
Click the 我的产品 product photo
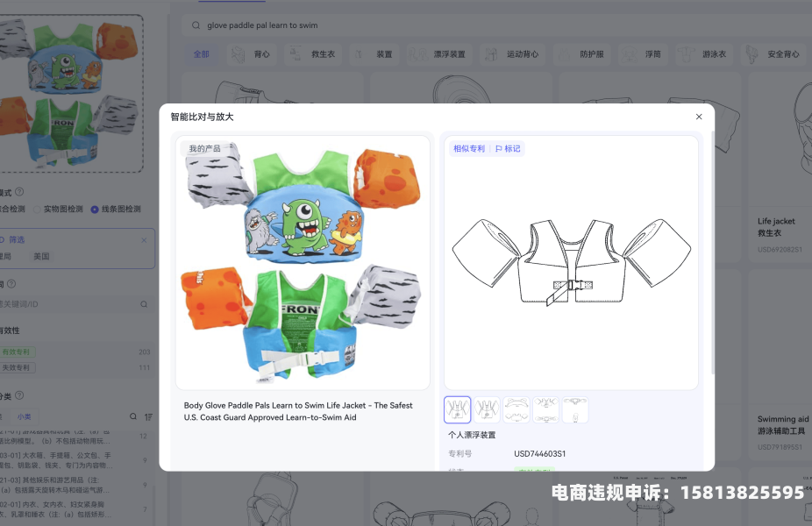pyautogui.click(x=303, y=263)
